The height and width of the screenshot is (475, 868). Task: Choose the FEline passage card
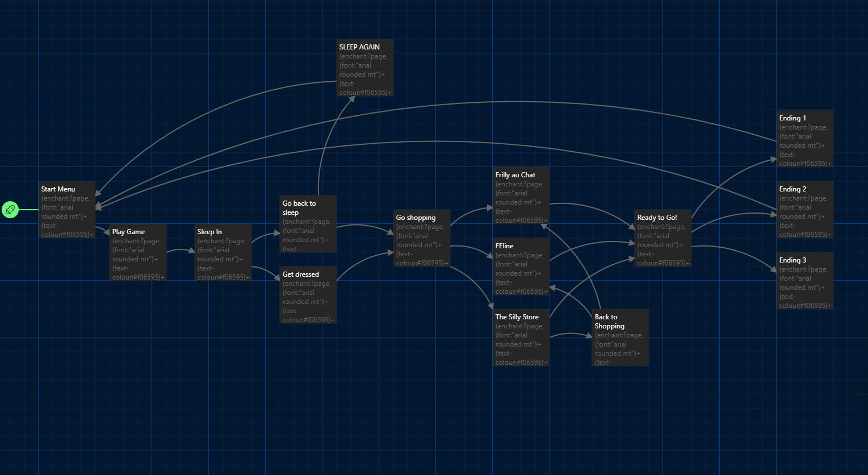521,266
